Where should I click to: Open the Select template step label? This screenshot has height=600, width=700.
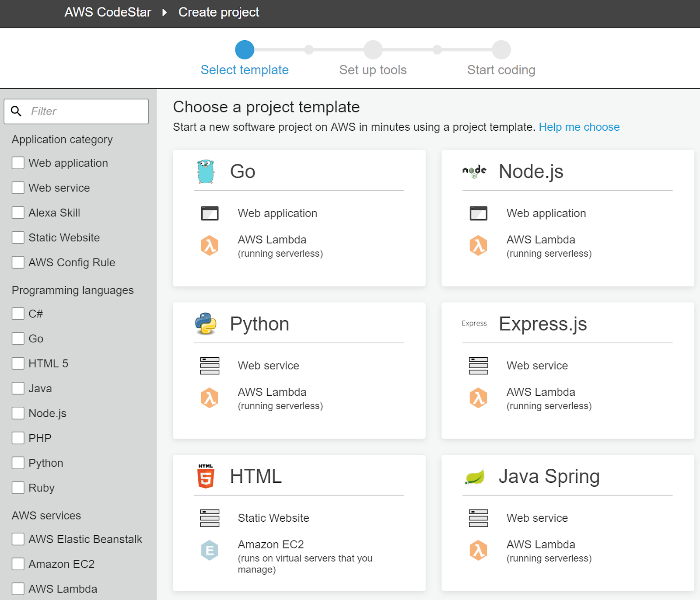(245, 70)
